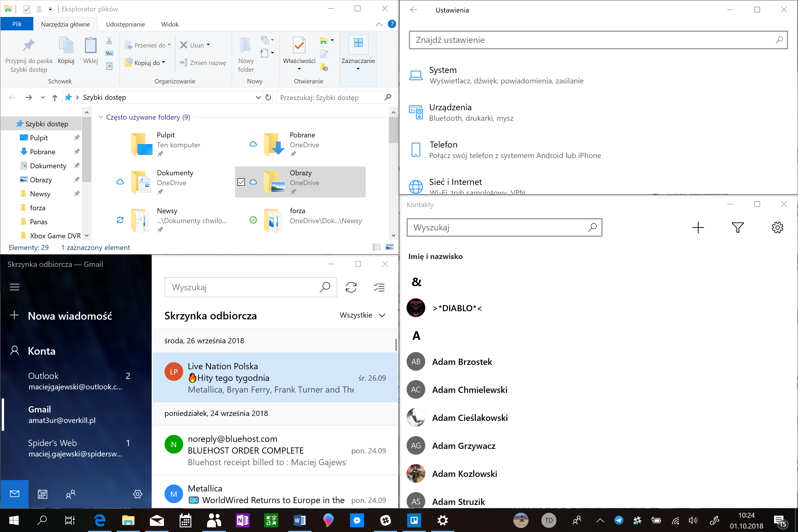Click the Kopiuj ribbon button
The height and width of the screenshot is (532, 798).
point(66,50)
